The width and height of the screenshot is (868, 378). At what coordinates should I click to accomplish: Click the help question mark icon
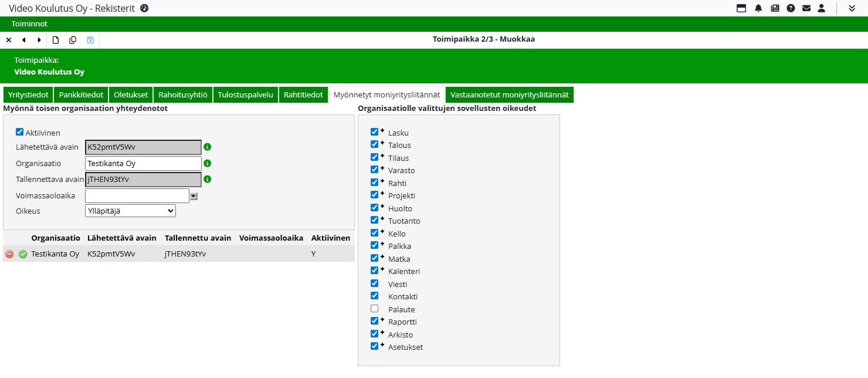coord(791,8)
